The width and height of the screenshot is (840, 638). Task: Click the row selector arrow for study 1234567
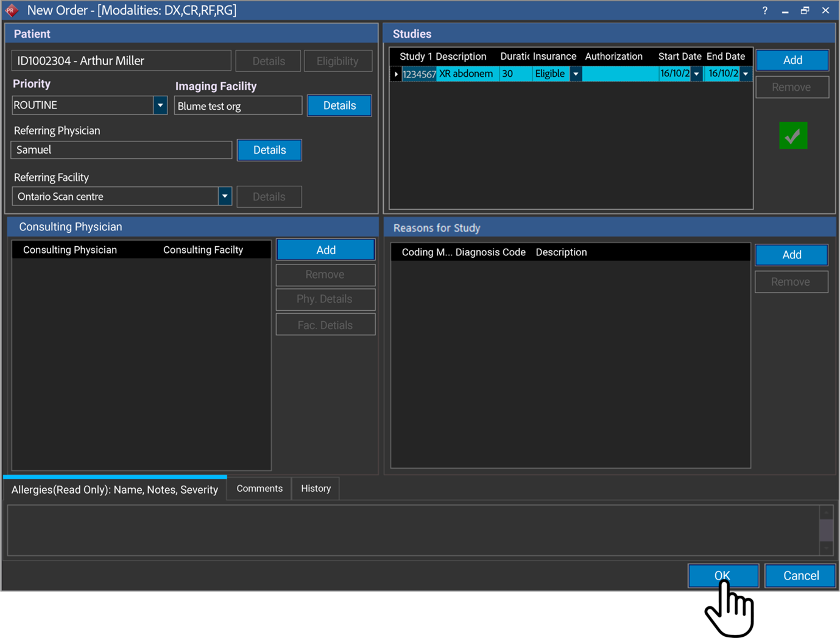click(x=396, y=74)
